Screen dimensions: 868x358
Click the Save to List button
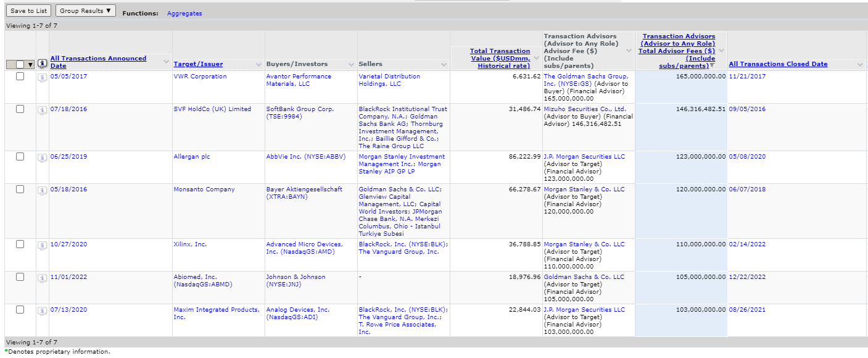coord(29,11)
